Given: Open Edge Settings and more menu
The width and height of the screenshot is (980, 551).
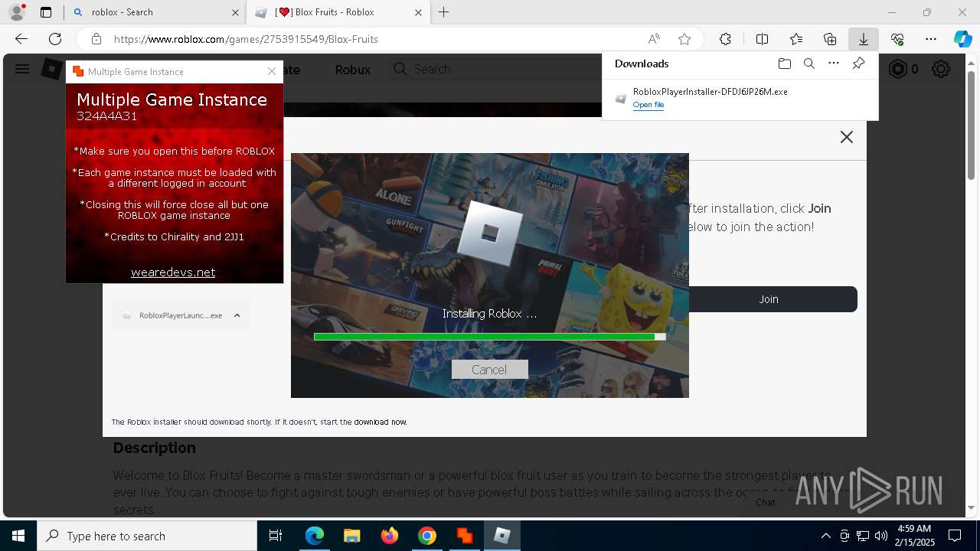Looking at the screenshot, I should [931, 39].
